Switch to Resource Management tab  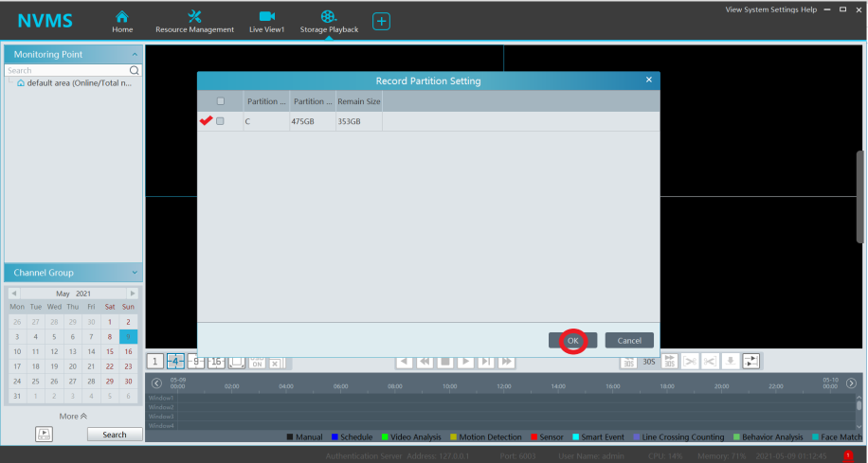tap(194, 21)
